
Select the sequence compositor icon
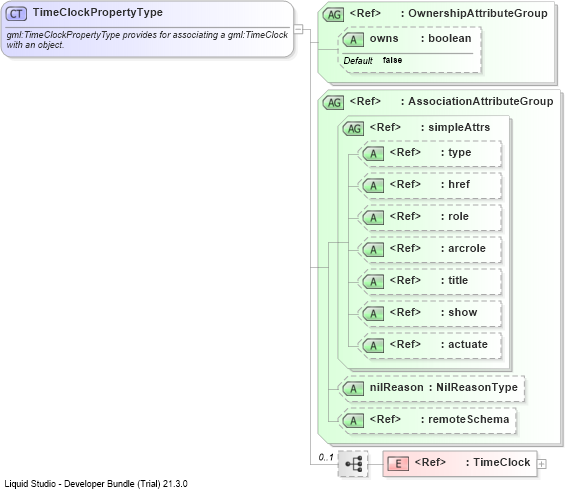[x=353, y=464]
